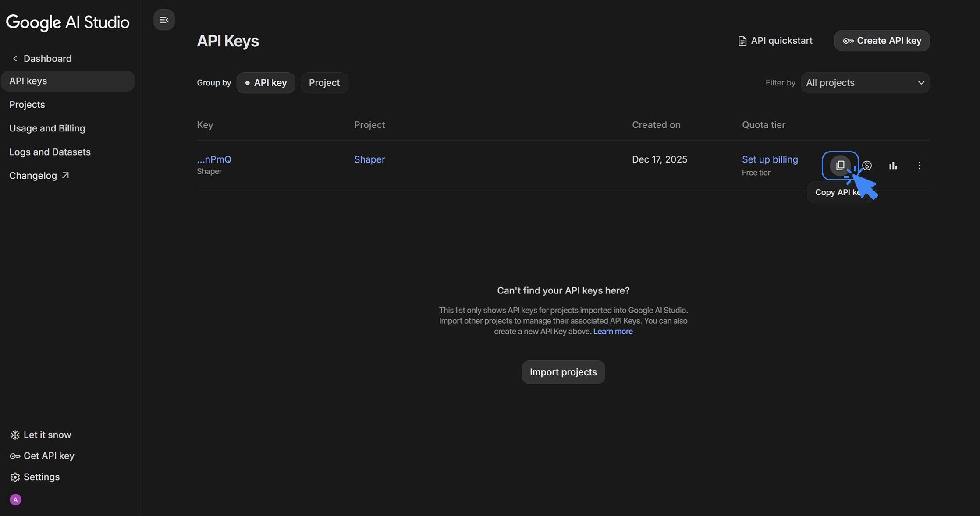Screen dimensions: 980x516
Task: Click the snowflake Let it snow icon
Action: pos(15,435)
